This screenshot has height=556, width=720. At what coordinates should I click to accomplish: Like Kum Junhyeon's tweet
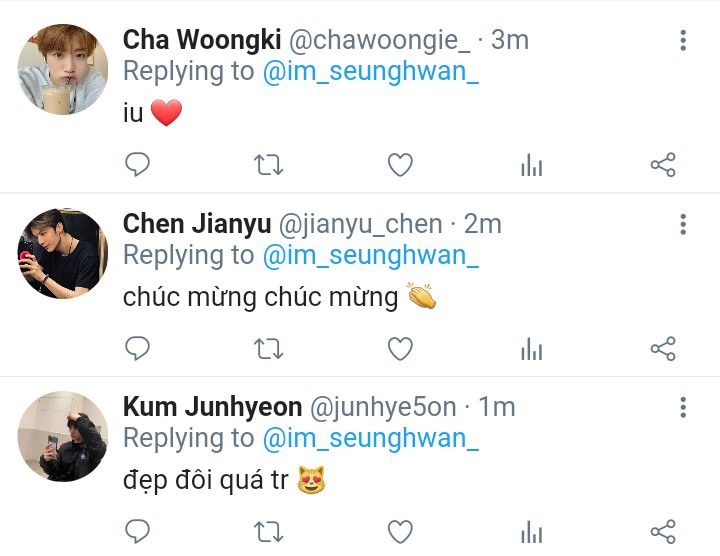tap(400, 532)
